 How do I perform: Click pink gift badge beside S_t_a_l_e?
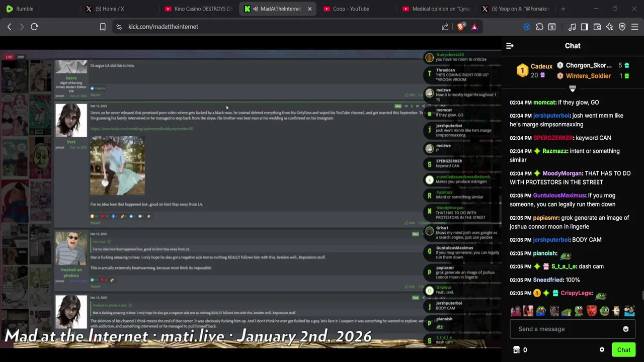[x=546, y=266]
